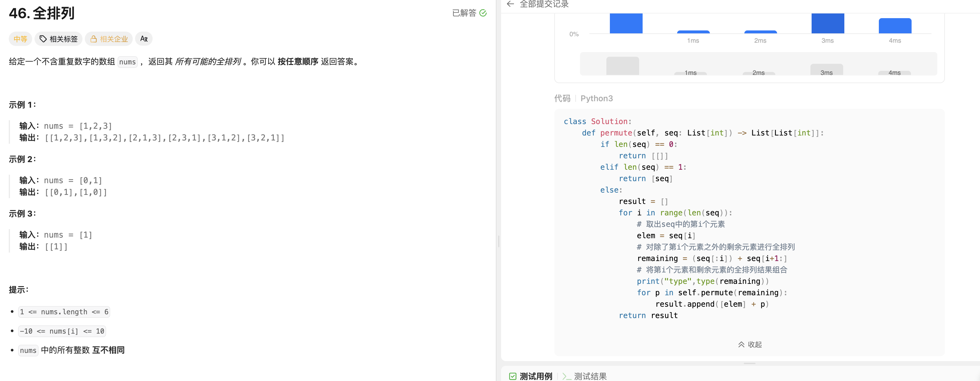Viewport: 980px width, 381px height.
Task: Click the terminal icon beside 测试结果
Action: [x=567, y=376]
